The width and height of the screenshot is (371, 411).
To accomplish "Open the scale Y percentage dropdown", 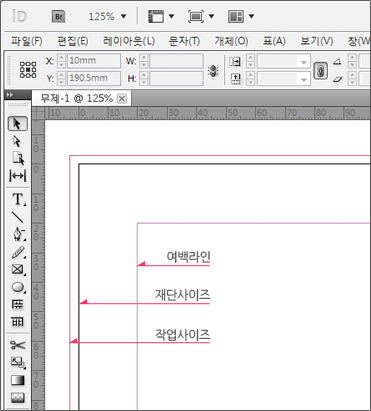I will [x=304, y=79].
